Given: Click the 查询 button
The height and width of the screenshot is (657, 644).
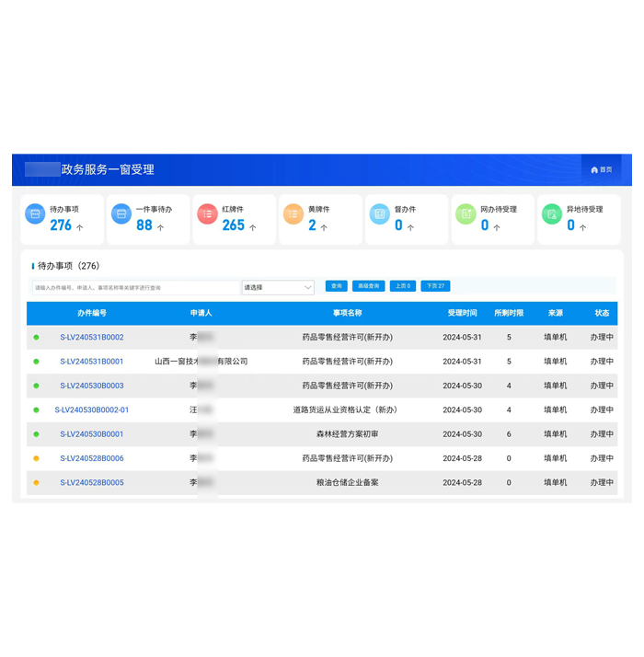Looking at the screenshot, I should tap(337, 286).
